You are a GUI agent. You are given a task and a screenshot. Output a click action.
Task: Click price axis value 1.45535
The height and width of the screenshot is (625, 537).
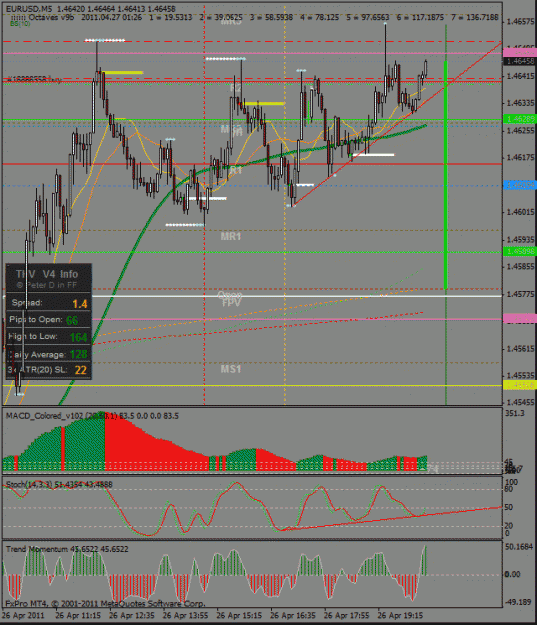coord(520,376)
